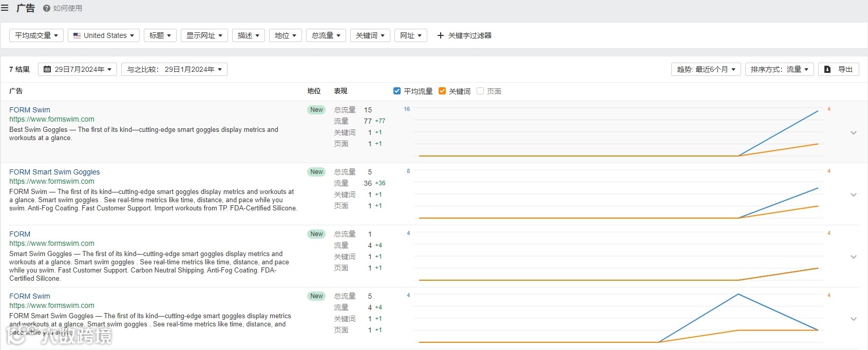Expand the FORM Smart Swim Goggles row chevron
The width and height of the screenshot is (868, 350).
pos(854,195)
